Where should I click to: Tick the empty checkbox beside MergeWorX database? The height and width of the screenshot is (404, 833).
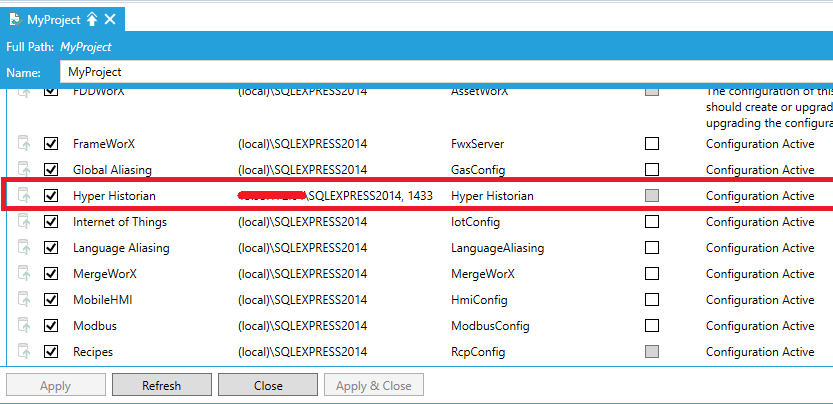coord(652,274)
